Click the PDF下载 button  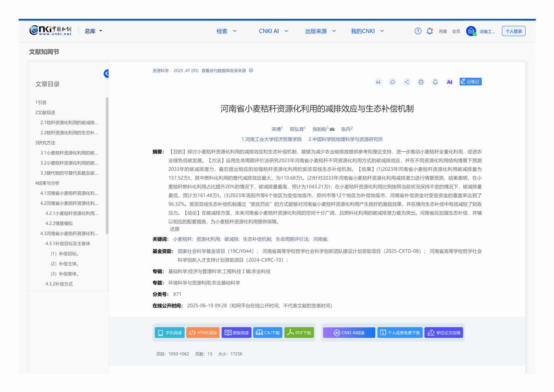point(299,333)
